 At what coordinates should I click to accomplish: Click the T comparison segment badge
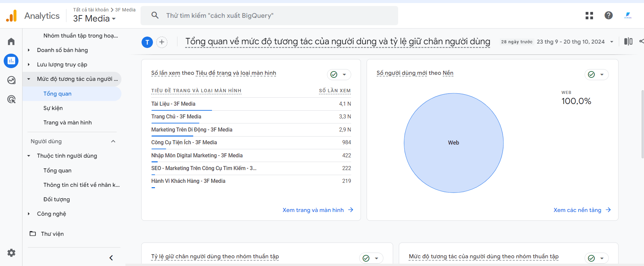click(x=147, y=42)
